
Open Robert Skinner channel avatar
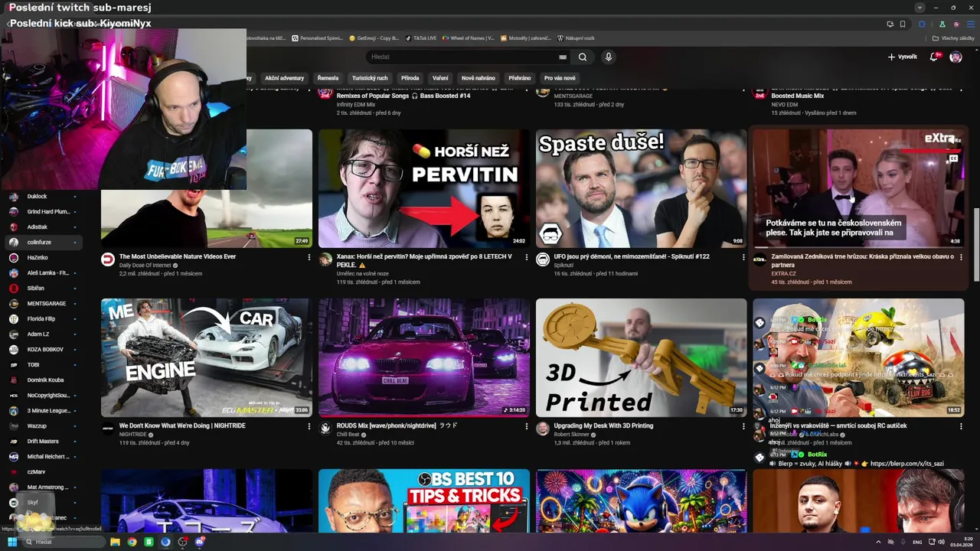[x=543, y=429]
